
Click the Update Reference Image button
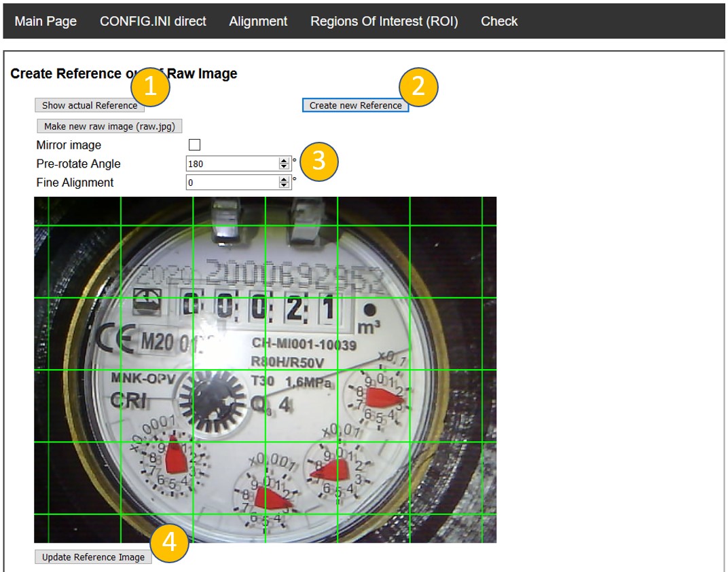click(x=93, y=557)
